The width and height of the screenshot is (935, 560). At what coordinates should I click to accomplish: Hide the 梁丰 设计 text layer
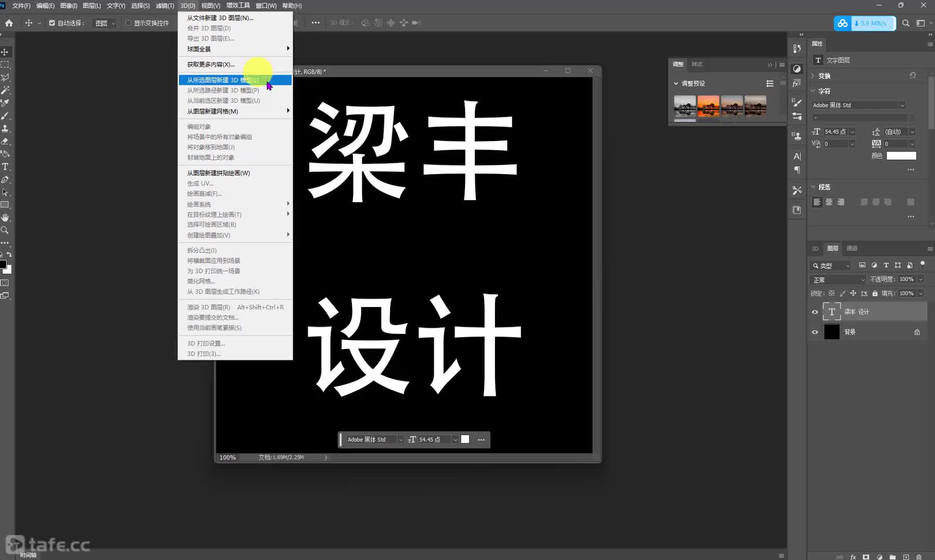(x=815, y=312)
